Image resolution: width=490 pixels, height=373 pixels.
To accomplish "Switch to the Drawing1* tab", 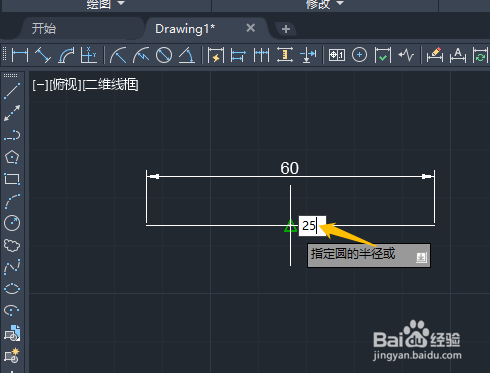I will [185, 29].
